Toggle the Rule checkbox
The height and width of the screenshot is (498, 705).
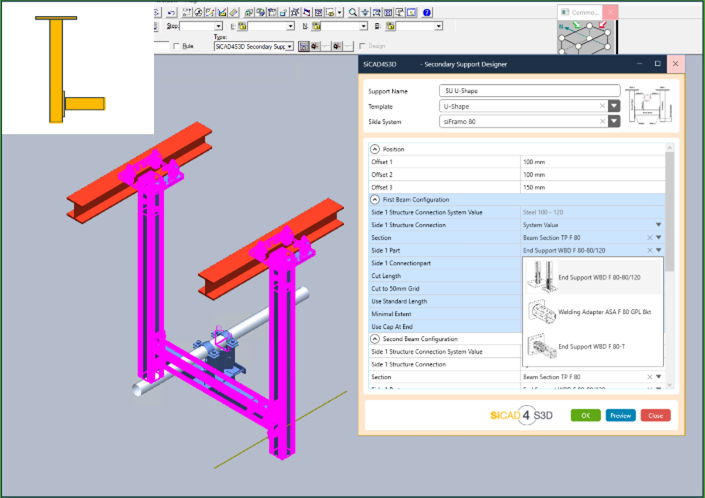pyautogui.click(x=177, y=46)
